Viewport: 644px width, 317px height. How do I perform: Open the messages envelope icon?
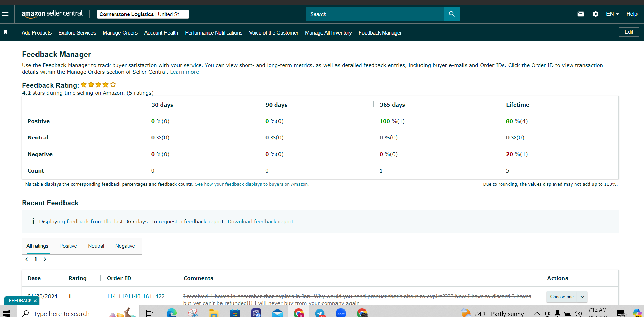coord(581,14)
